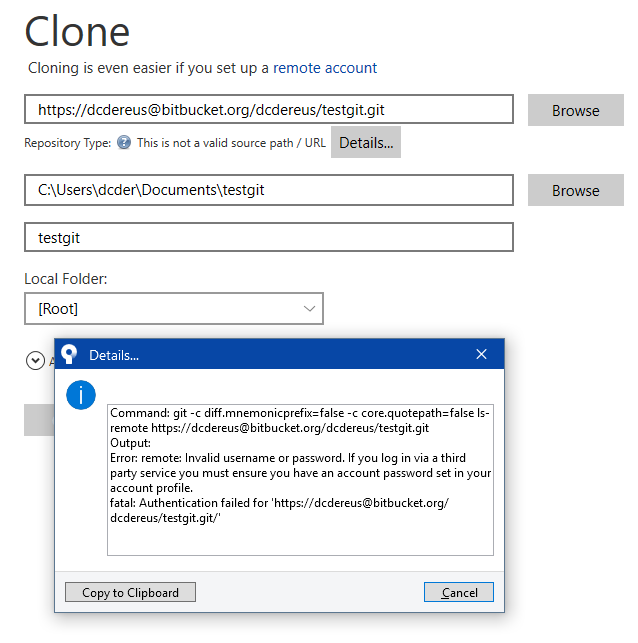Close the Details dialog with the X button
This screenshot has height=643, width=638.
[x=481, y=354]
